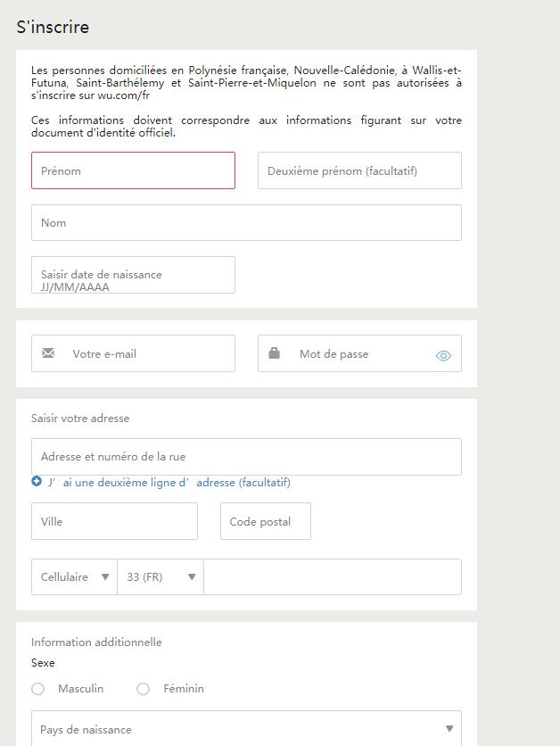The height and width of the screenshot is (746, 560).
Task: Click the plus icon for second address line
Action: click(37, 482)
